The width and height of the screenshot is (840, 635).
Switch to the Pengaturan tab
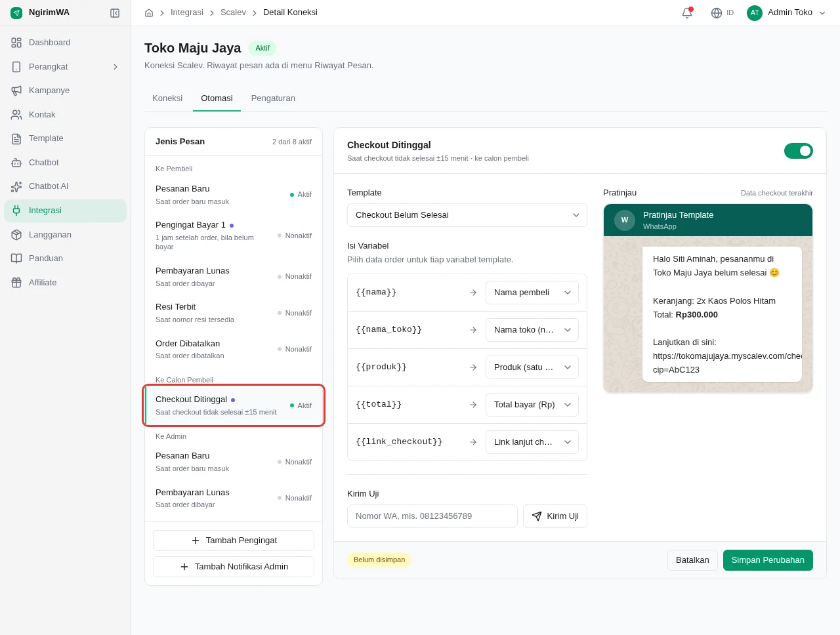click(x=273, y=98)
